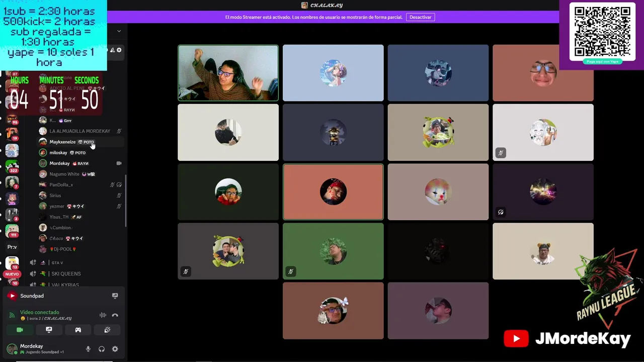The image size is (644, 362).
Task: Select user yezmer in list
Action: click(x=80, y=206)
